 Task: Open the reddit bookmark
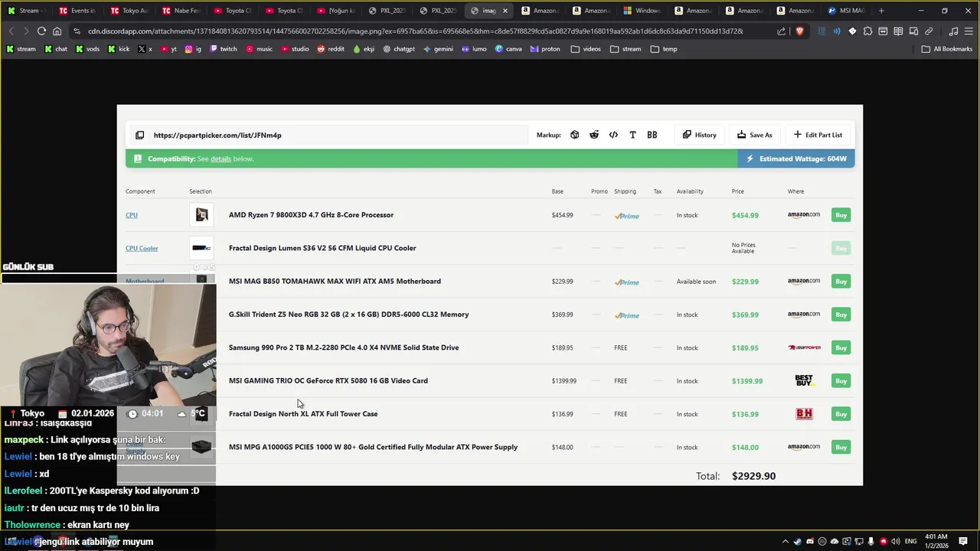[x=330, y=49]
